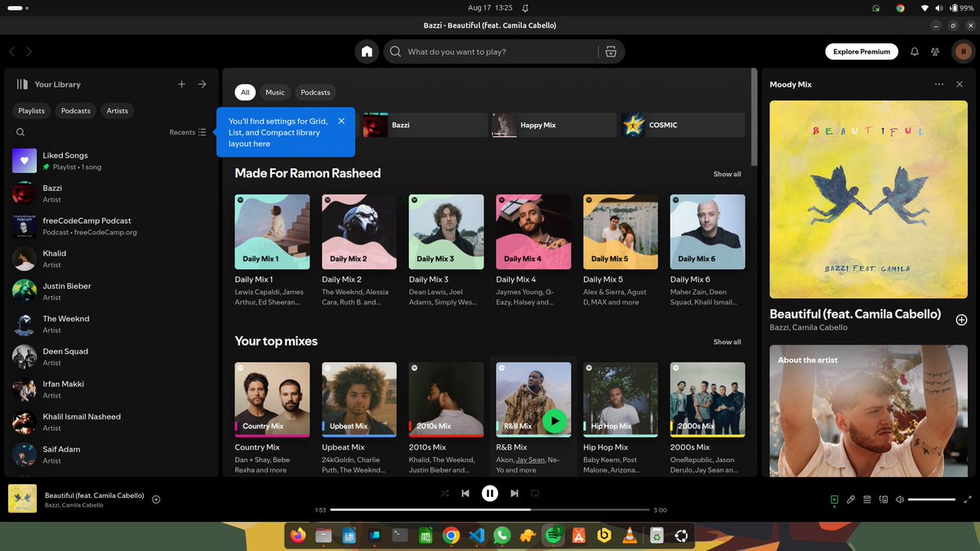Open Jay Sean artist link

point(531,460)
